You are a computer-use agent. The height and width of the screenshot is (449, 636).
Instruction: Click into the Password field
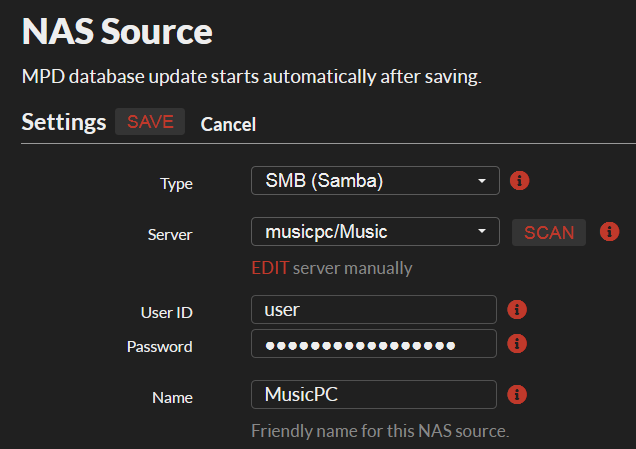[x=374, y=344]
